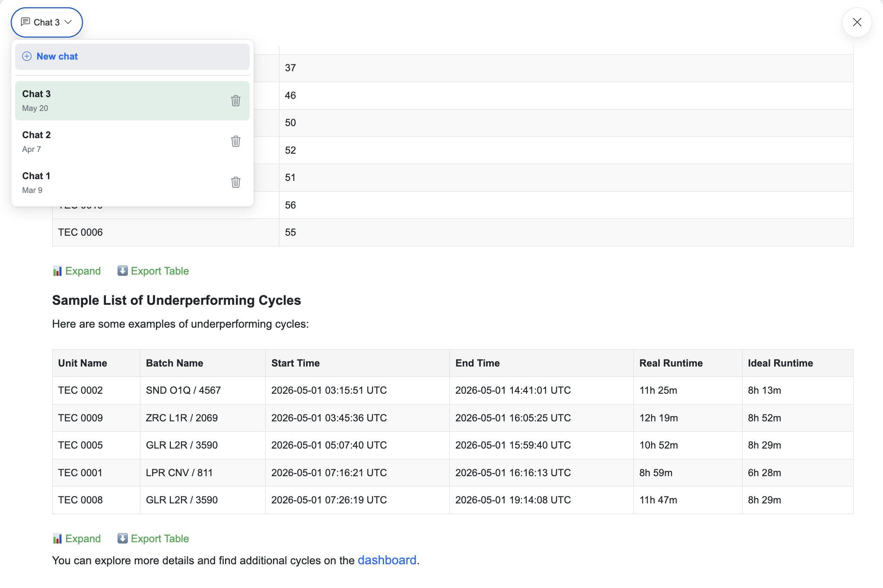Screen dimensions: 883x588
Task: Select Chat 2 from the chat list
Action: 132,142
